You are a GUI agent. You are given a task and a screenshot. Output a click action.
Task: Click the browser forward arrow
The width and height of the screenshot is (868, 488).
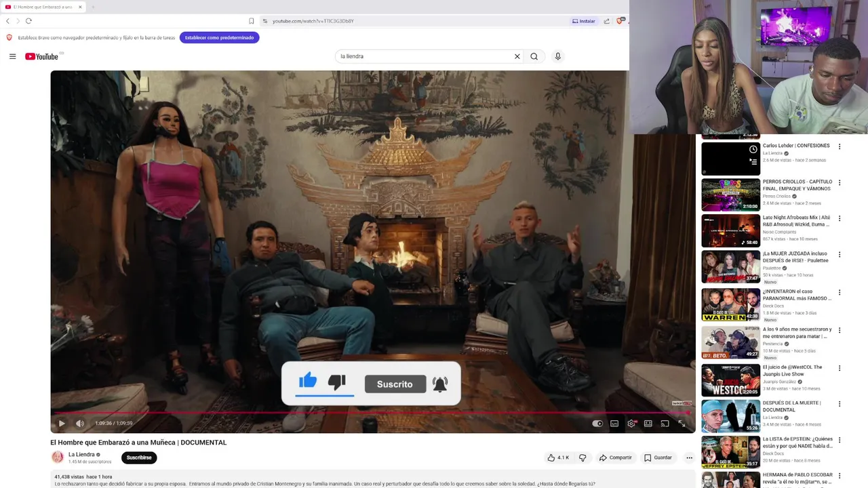18,21
